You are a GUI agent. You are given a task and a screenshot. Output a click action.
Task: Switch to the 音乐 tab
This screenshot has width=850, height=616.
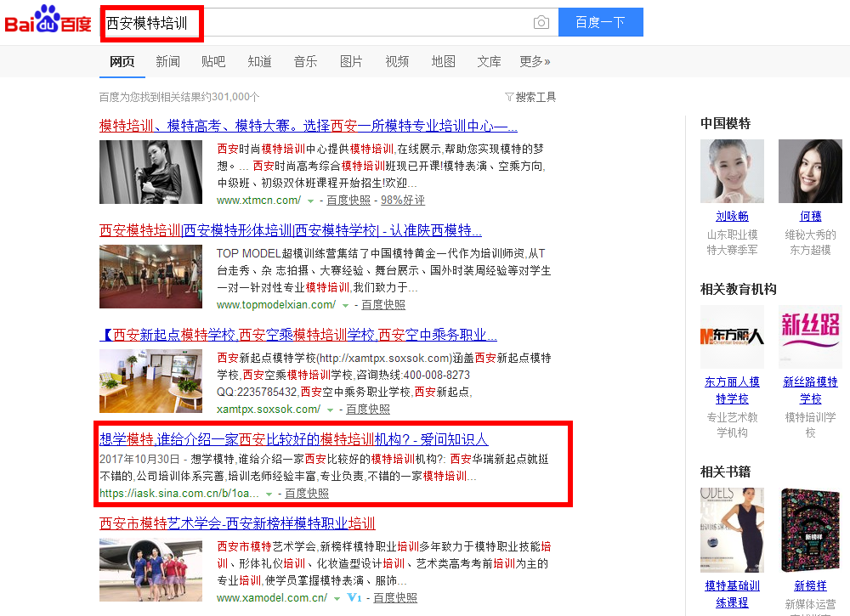(x=305, y=62)
